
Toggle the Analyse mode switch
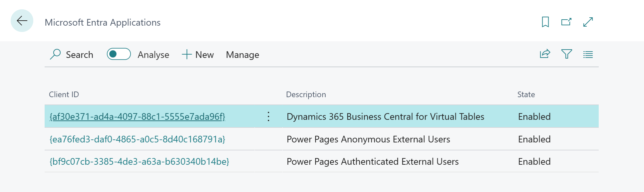pos(119,54)
